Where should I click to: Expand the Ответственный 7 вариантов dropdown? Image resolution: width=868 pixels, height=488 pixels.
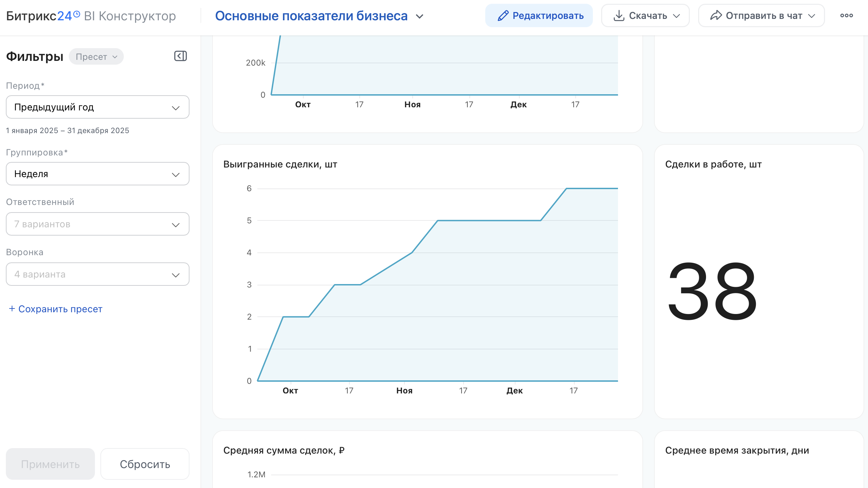tap(98, 224)
